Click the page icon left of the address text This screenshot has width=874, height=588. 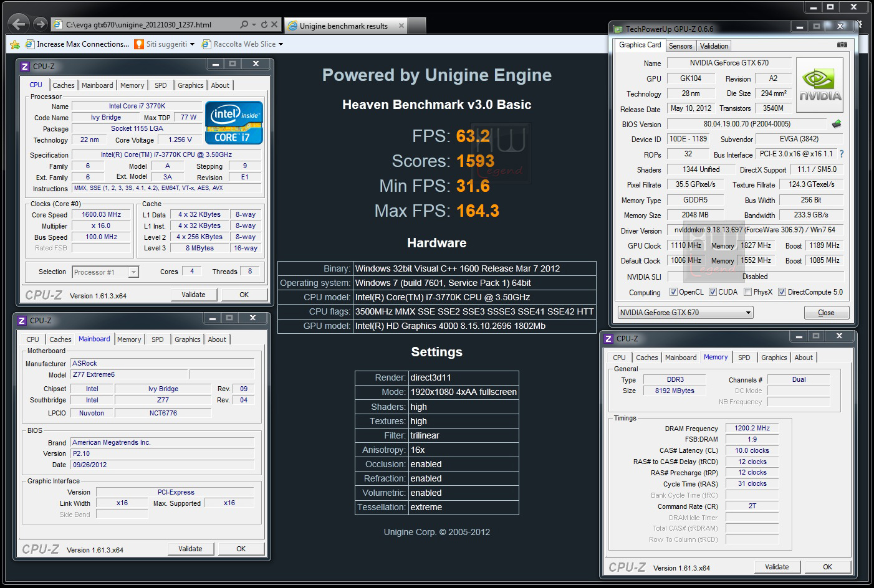point(59,25)
